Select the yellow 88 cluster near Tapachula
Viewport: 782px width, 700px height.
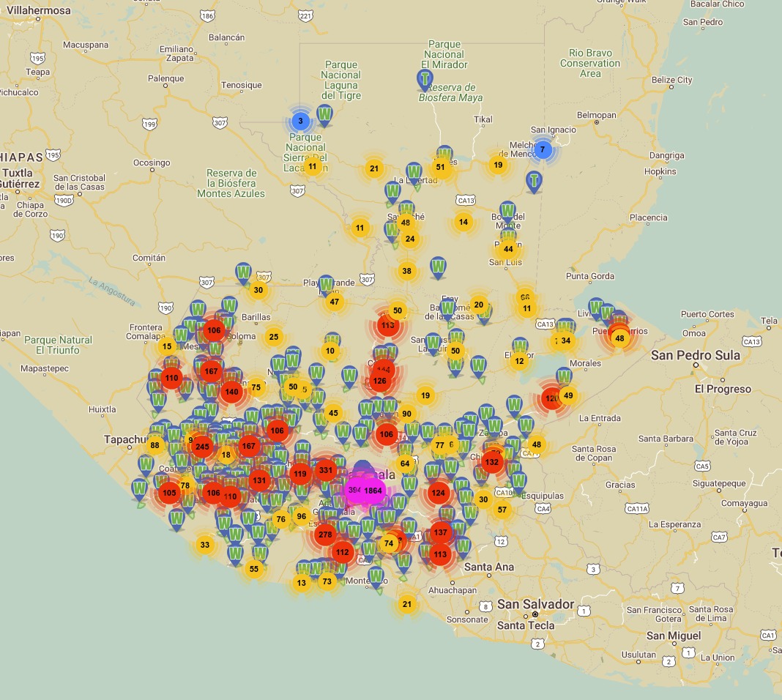[155, 446]
